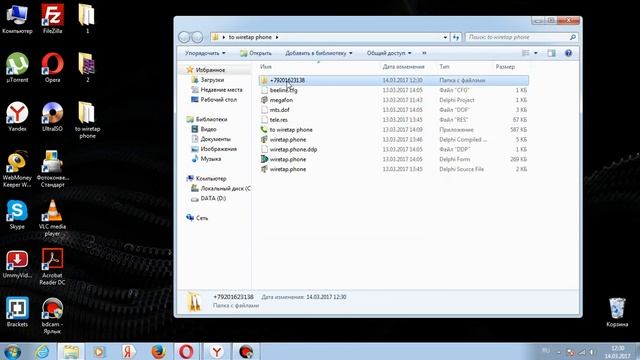Open Acrobat Reader DC desktop icon
The image size is (640, 360).
[52, 267]
